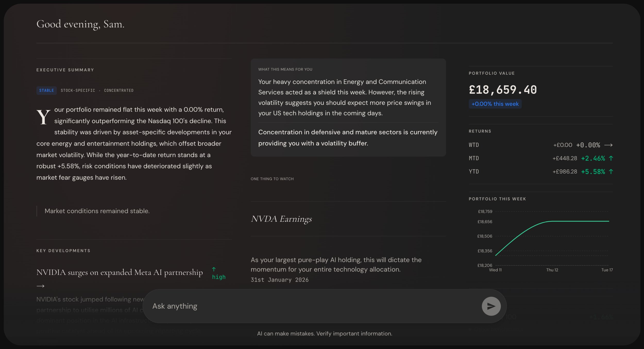This screenshot has height=349, width=644.
Task: Toggle the STOCK-SPECIFIC tag
Action: [78, 90]
